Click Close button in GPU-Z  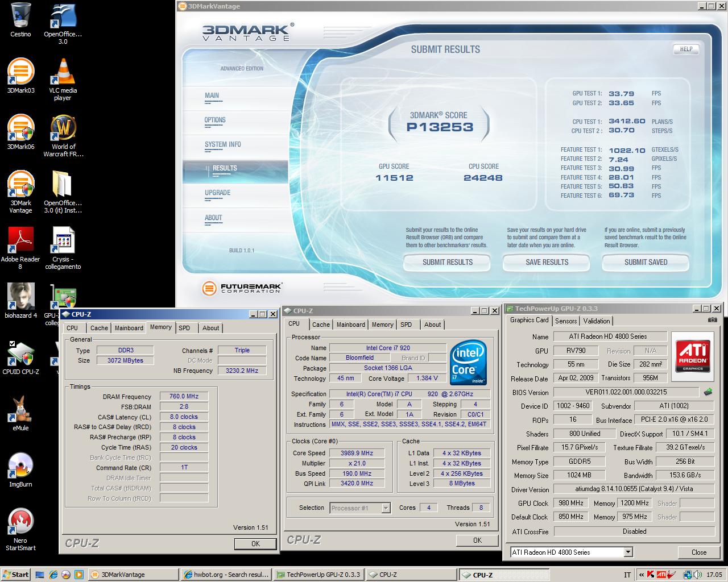tap(699, 552)
